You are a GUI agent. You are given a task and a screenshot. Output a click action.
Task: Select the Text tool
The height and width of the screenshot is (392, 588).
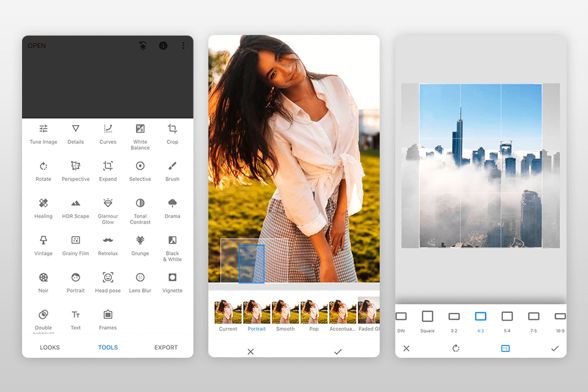(76, 320)
